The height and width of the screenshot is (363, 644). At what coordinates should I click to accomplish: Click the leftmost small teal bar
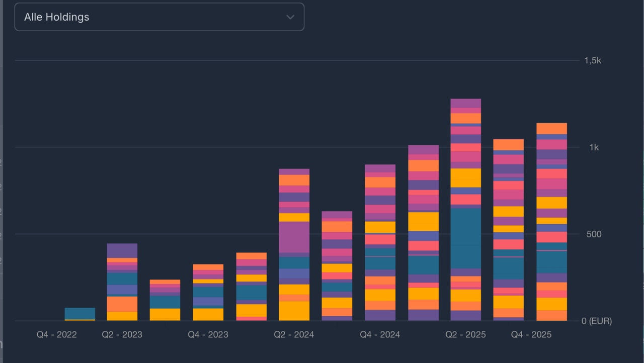pos(79,313)
